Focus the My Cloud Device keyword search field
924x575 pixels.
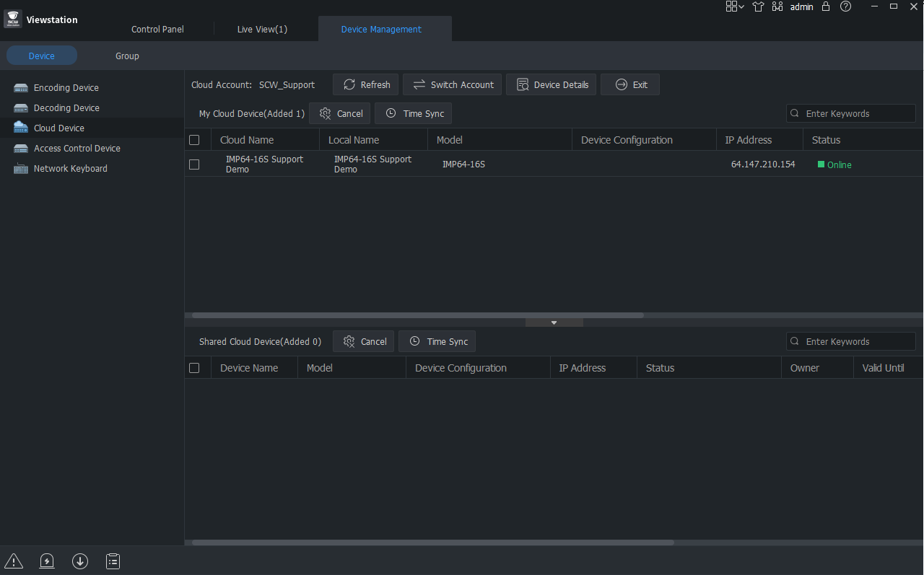click(851, 113)
